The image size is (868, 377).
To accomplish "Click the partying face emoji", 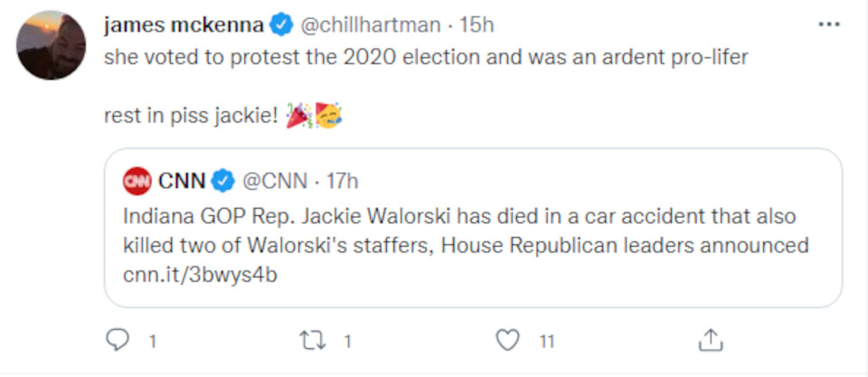I will point(328,116).
